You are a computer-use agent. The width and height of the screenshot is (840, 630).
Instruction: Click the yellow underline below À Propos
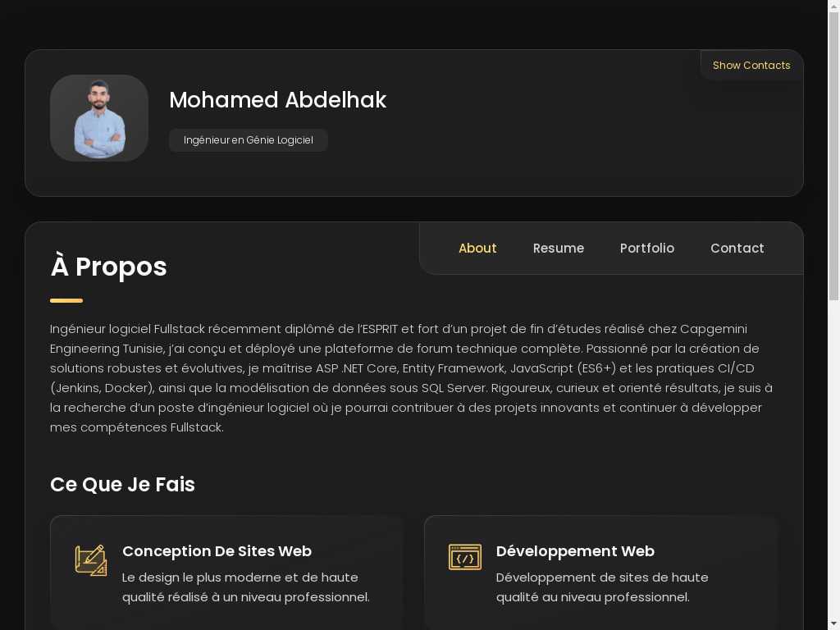pos(66,301)
